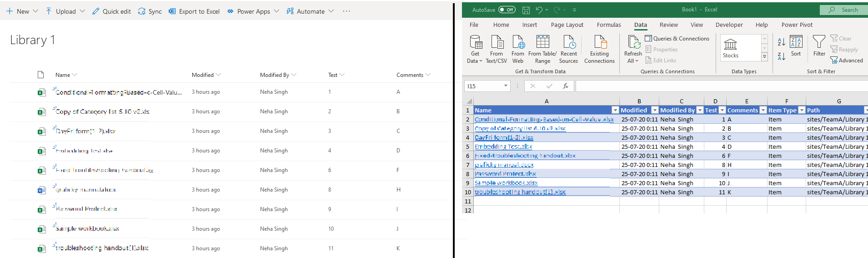Open Queries & Connections pane
This screenshot has height=258, width=868.
point(677,39)
